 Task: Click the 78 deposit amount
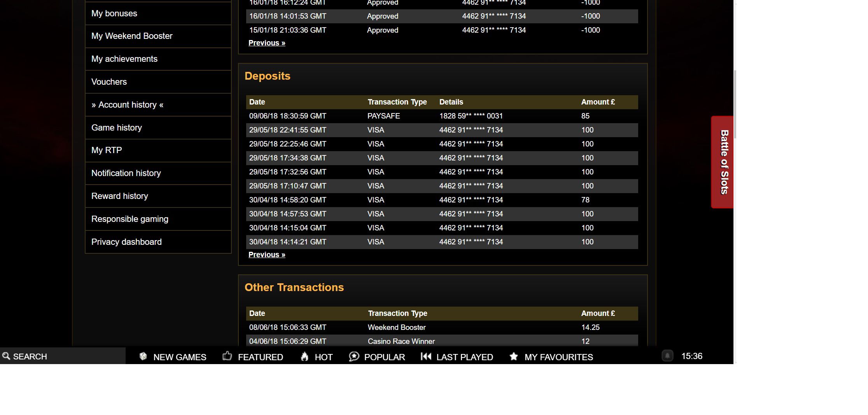[586, 200]
